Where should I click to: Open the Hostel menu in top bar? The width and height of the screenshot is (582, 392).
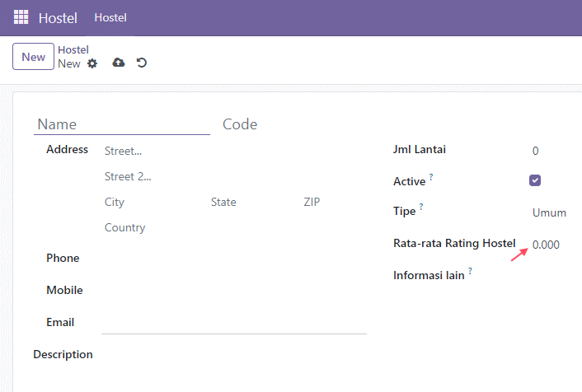click(x=110, y=17)
